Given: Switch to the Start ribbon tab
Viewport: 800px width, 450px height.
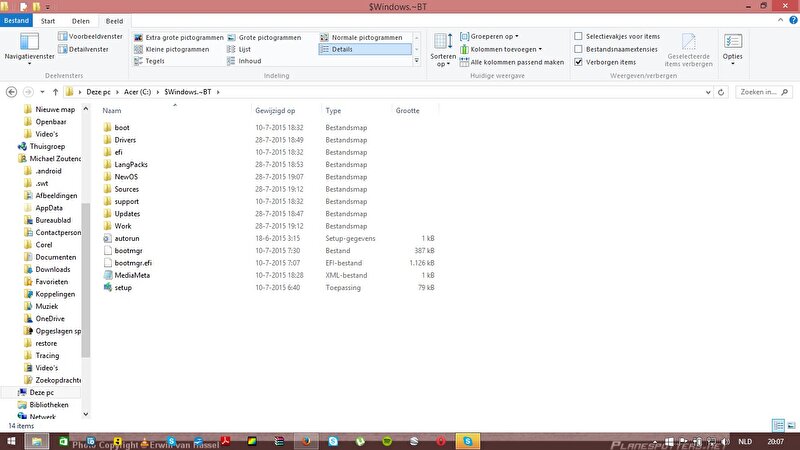Looking at the screenshot, I should pyautogui.click(x=48, y=20).
